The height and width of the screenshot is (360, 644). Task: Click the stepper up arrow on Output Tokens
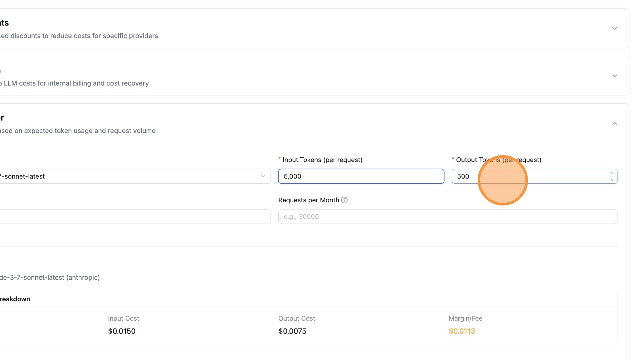pyautogui.click(x=612, y=172)
